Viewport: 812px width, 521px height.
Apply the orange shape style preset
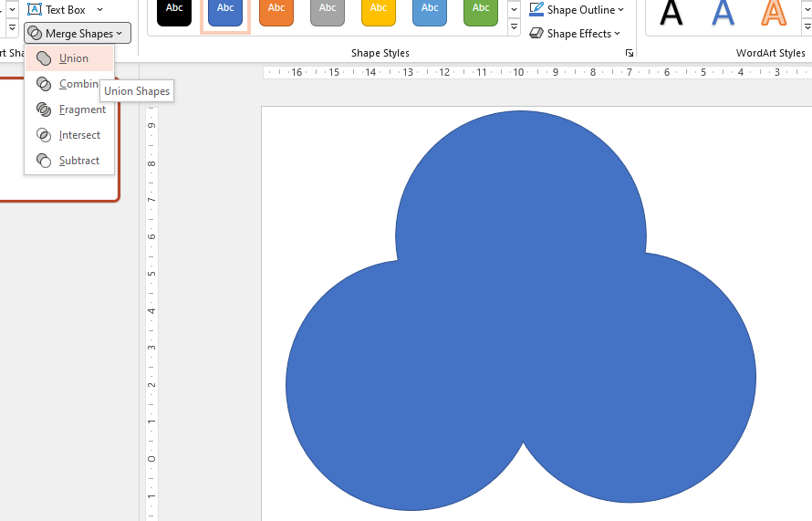coord(276,10)
